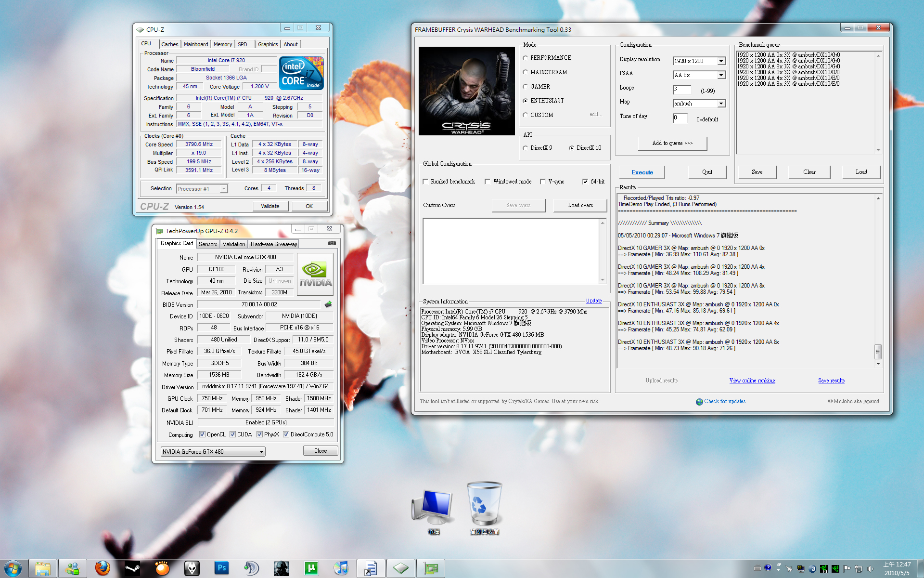
Task: Click the Close button in GPU-Z
Action: 321,451
